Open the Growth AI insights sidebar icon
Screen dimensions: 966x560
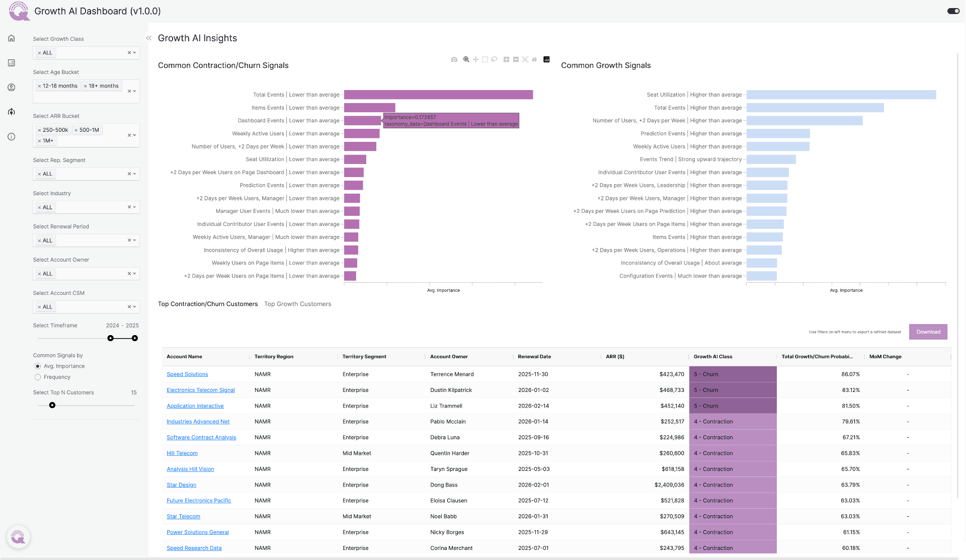(12, 112)
